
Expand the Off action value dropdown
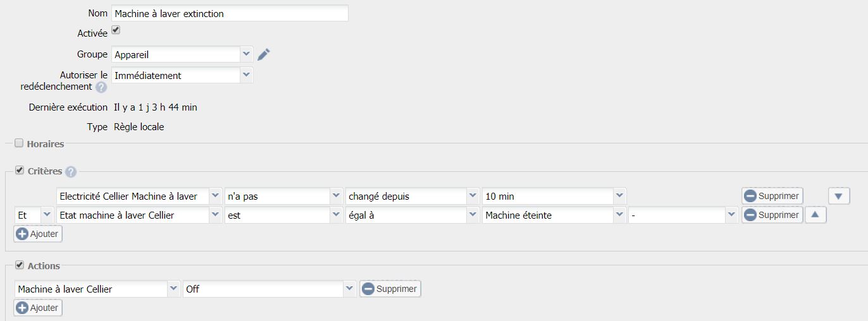pyautogui.click(x=269, y=289)
